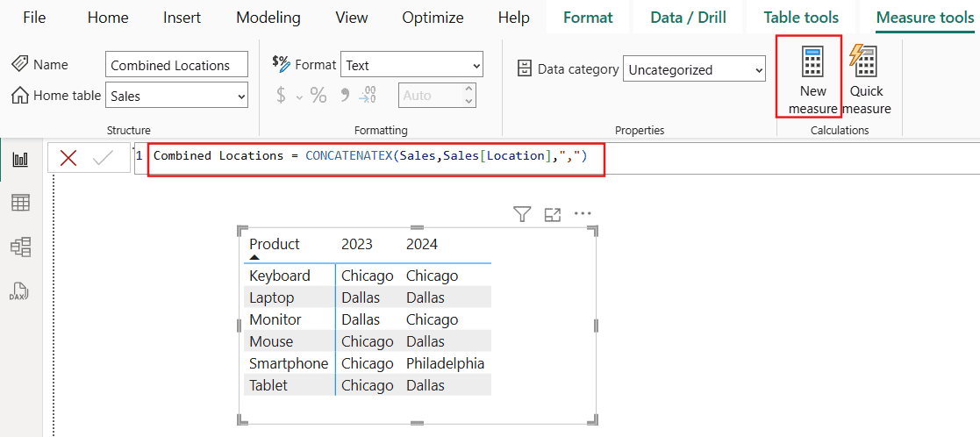This screenshot has height=437, width=980.
Task: Switch to the View tab
Action: [351, 17]
